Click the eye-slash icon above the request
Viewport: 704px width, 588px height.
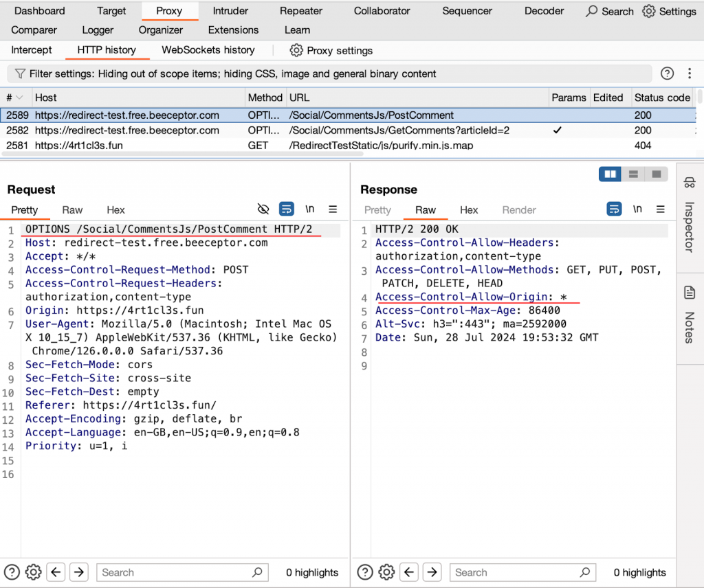point(263,209)
